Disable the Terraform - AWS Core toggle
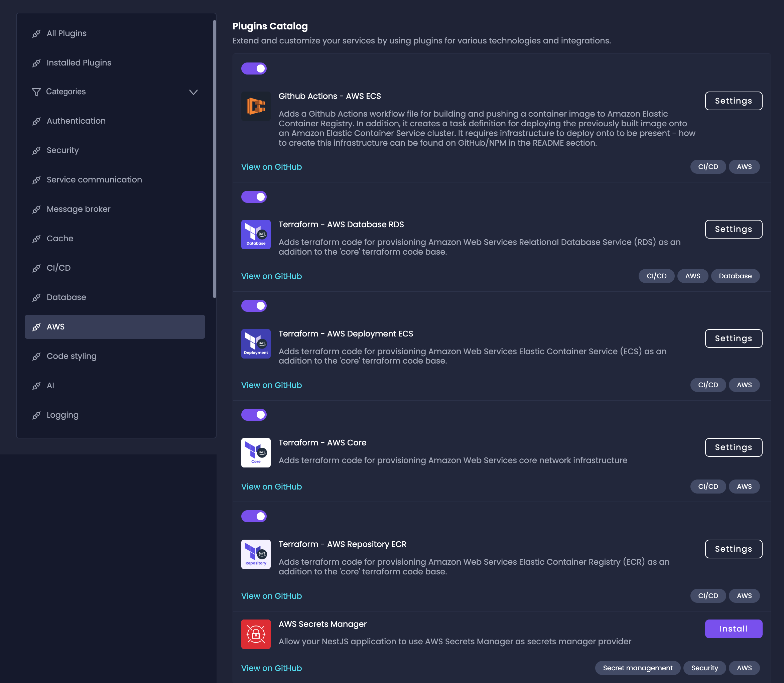Viewport: 784px width, 683px height. [x=254, y=415]
